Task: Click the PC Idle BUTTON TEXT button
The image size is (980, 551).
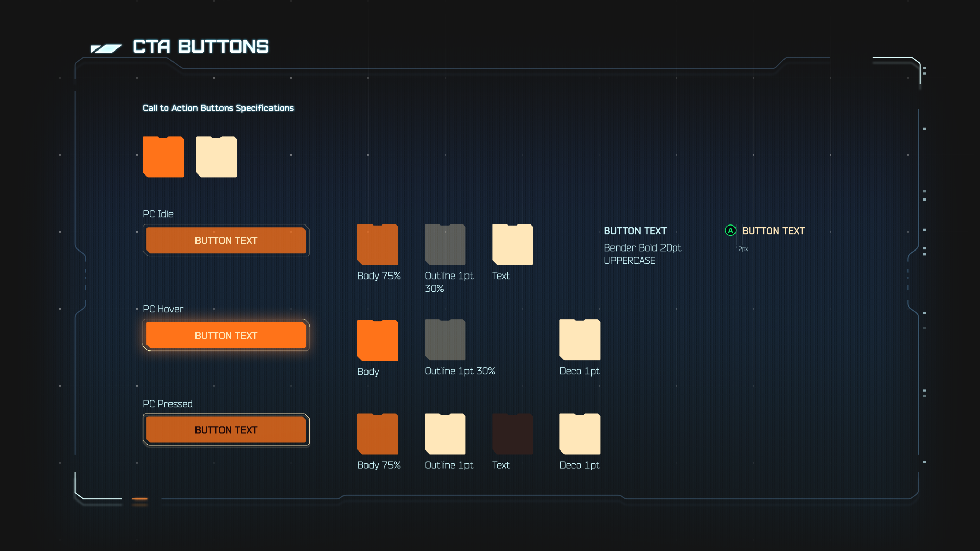Action: click(x=226, y=240)
